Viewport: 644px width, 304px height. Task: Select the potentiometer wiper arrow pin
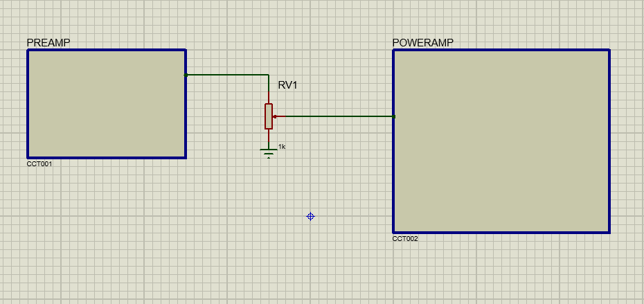[276, 116]
